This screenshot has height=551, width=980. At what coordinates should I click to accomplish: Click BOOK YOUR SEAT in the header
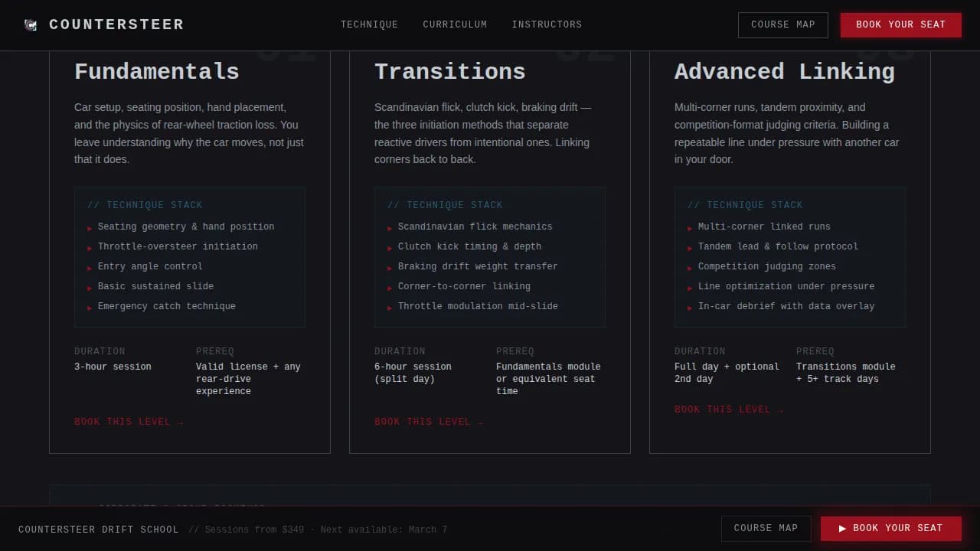coord(900,24)
